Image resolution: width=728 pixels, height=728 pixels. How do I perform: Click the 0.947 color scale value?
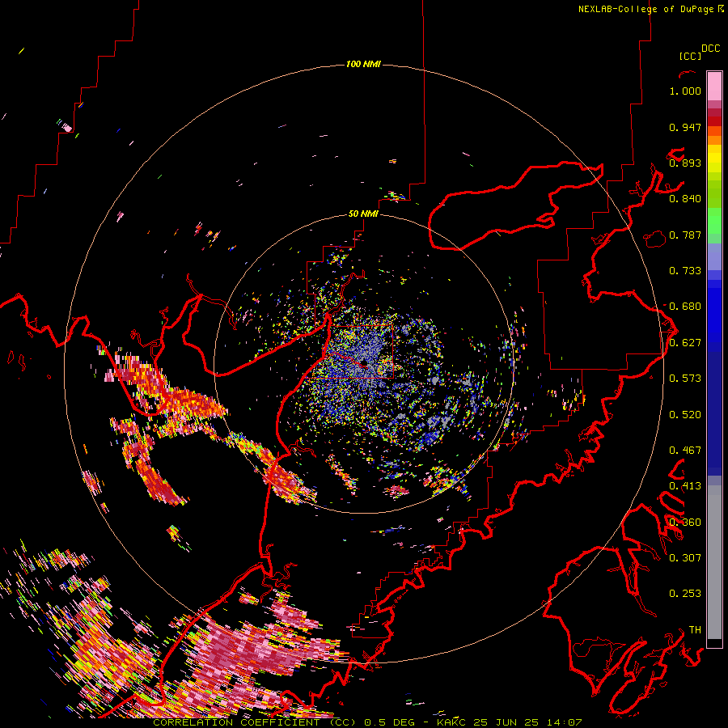685,127
